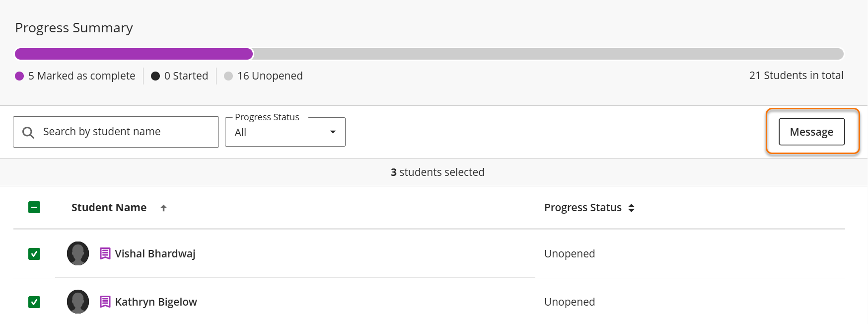Uncheck Kathryn Bigelow's row checkbox
The height and width of the screenshot is (324, 868).
click(34, 302)
